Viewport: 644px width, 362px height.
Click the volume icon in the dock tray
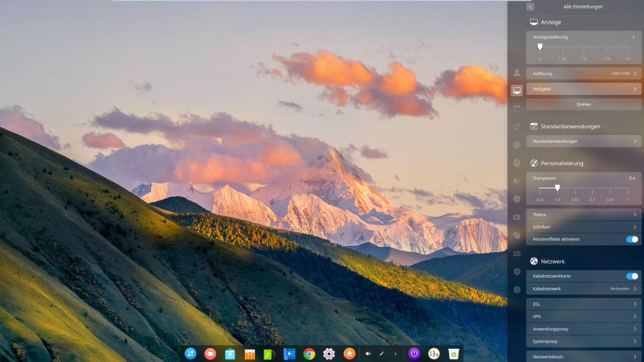[368, 354]
